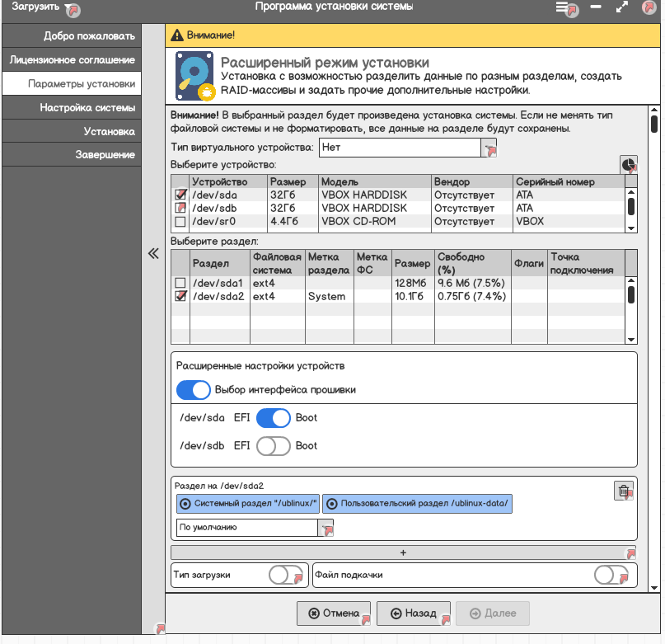Open the hamburger menu in title bar
This screenshot has height=644, width=665.
[562, 7]
